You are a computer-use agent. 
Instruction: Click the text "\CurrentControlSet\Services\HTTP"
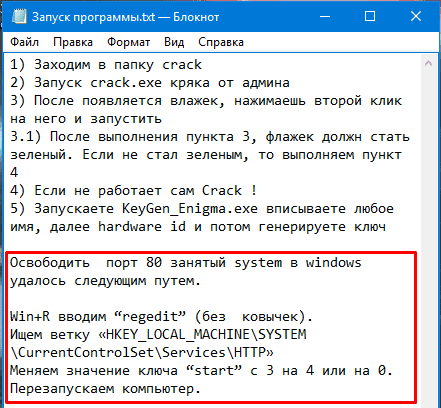click(x=138, y=353)
